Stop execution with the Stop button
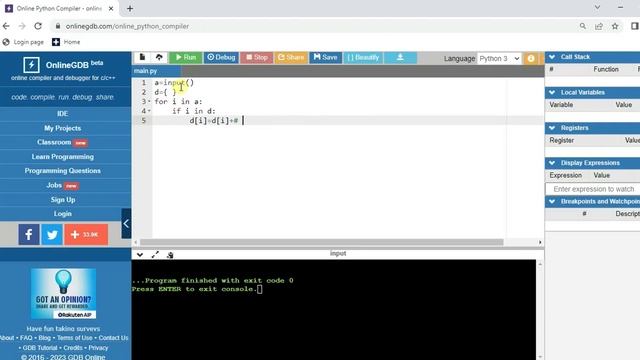Screen dimensions: 640x360 click(x=257, y=58)
